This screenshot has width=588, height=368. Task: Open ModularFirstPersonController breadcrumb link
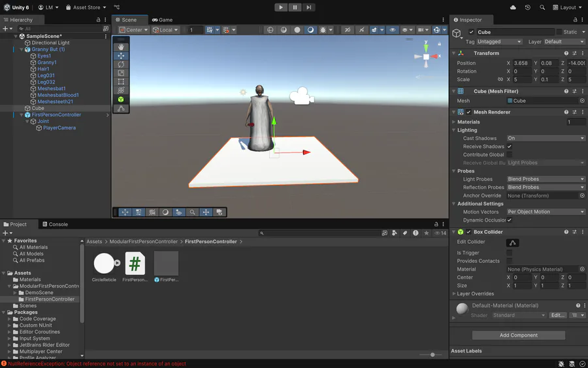click(x=143, y=242)
